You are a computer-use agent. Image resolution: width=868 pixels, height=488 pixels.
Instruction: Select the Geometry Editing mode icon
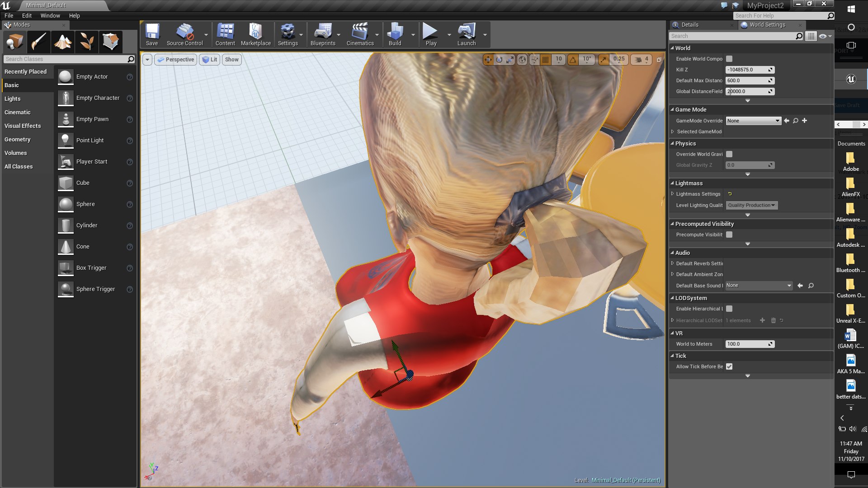(110, 42)
